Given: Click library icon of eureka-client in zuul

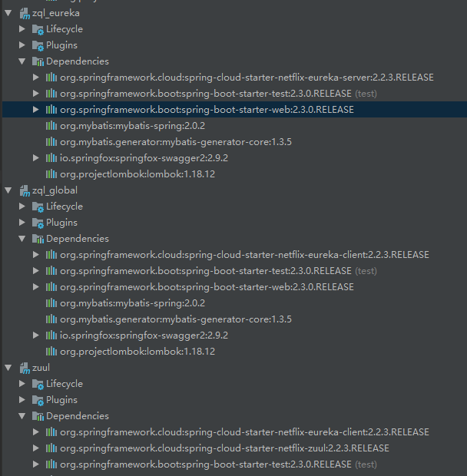Looking at the screenshot, I should tap(51, 432).
